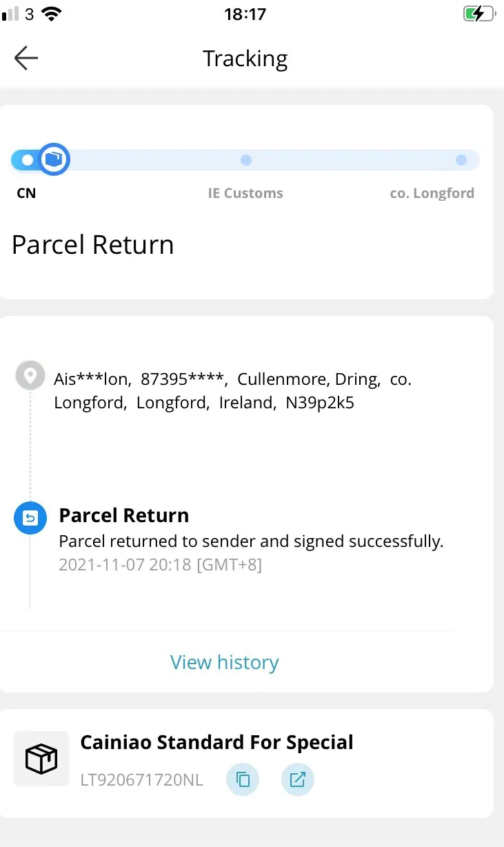Go back using the arrow icon
This screenshot has height=847, width=504.
point(26,59)
